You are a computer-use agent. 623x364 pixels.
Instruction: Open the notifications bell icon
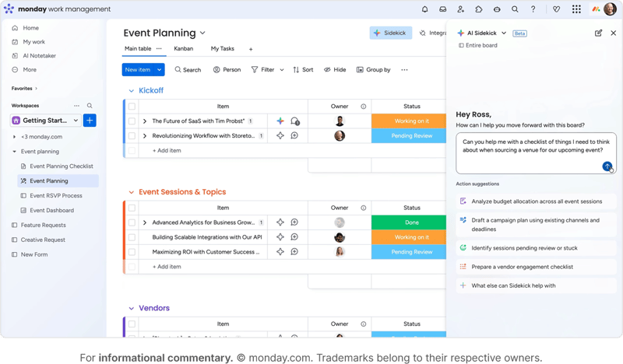point(424,9)
